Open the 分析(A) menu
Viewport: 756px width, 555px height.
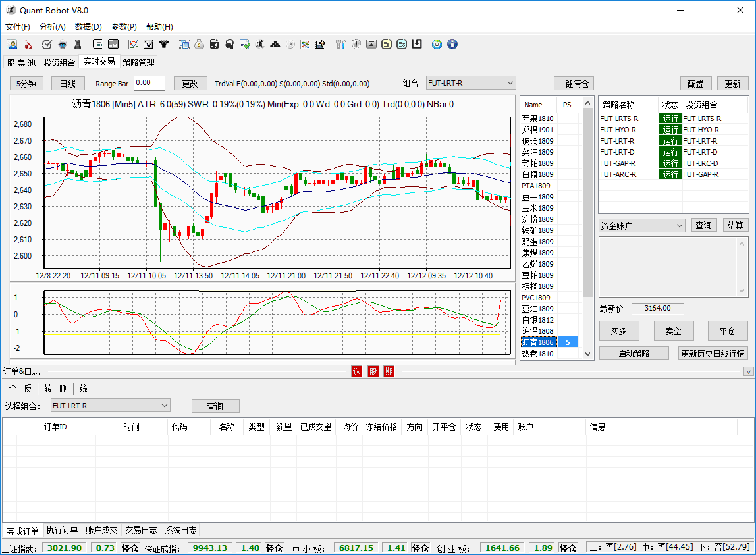[x=53, y=26]
